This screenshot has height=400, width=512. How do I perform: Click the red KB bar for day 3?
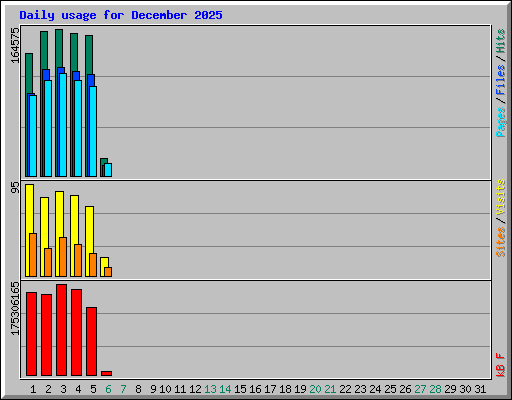point(61,330)
